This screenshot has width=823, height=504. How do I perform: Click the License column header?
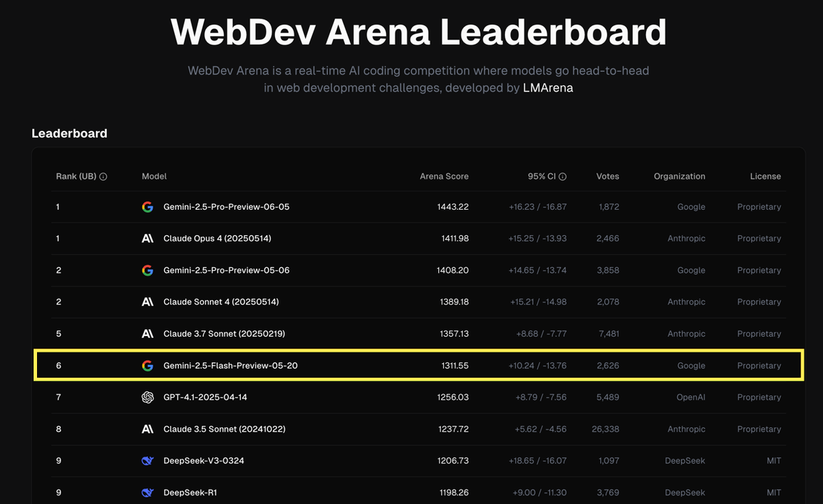(765, 176)
